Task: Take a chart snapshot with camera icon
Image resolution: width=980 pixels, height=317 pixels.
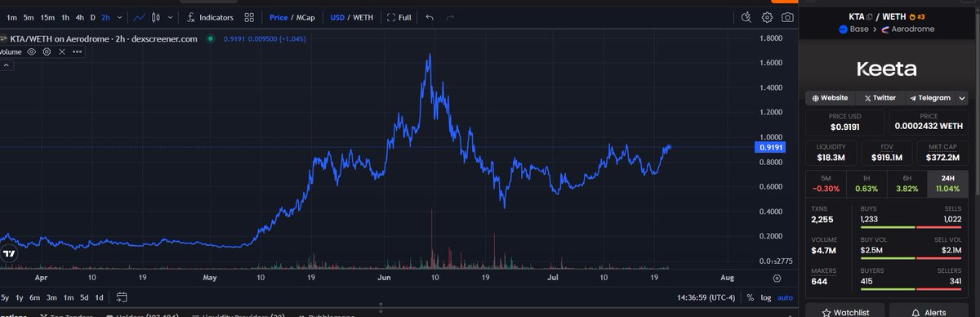Action: [788, 16]
